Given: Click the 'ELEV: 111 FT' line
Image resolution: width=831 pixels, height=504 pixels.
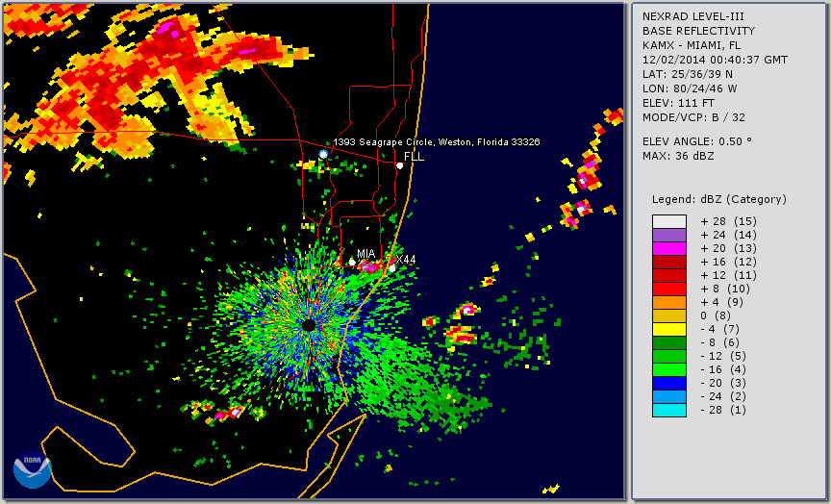Looking at the screenshot, I should [678, 103].
